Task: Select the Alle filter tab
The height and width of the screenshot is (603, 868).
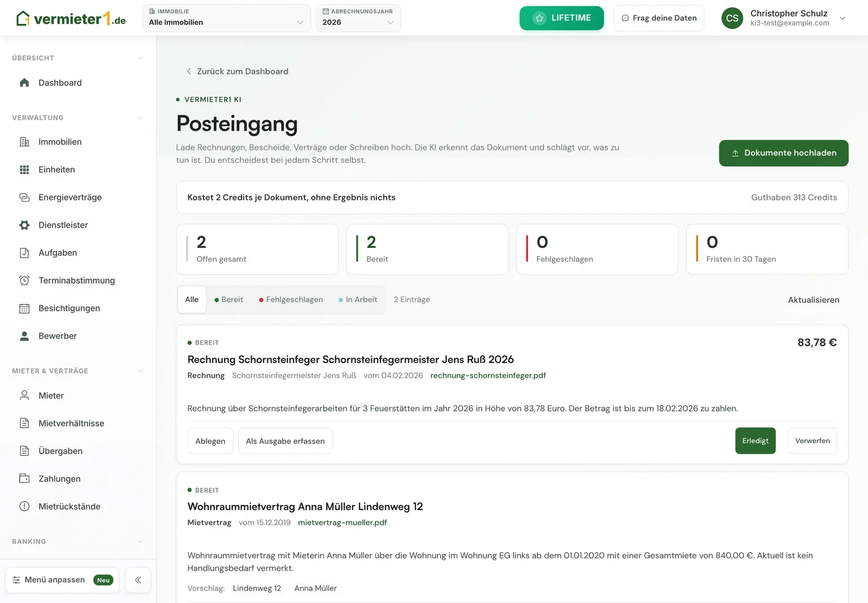Action: (x=192, y=300)
